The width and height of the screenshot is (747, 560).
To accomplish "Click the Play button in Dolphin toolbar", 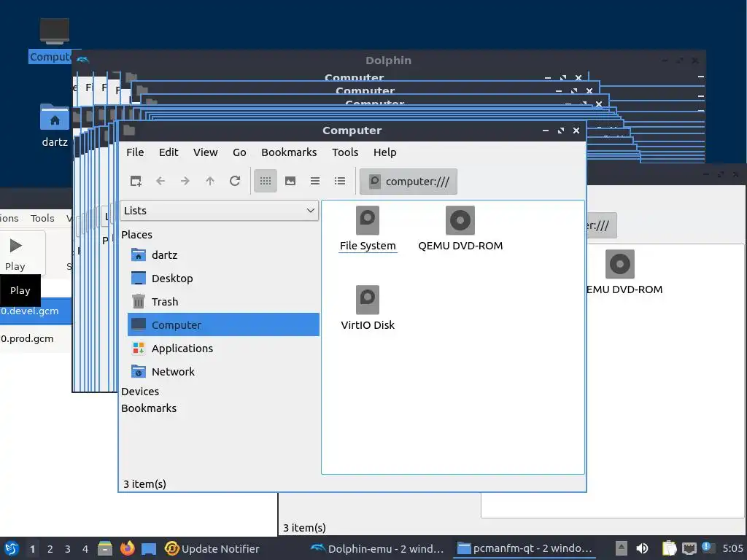I will tap(16, 253).
